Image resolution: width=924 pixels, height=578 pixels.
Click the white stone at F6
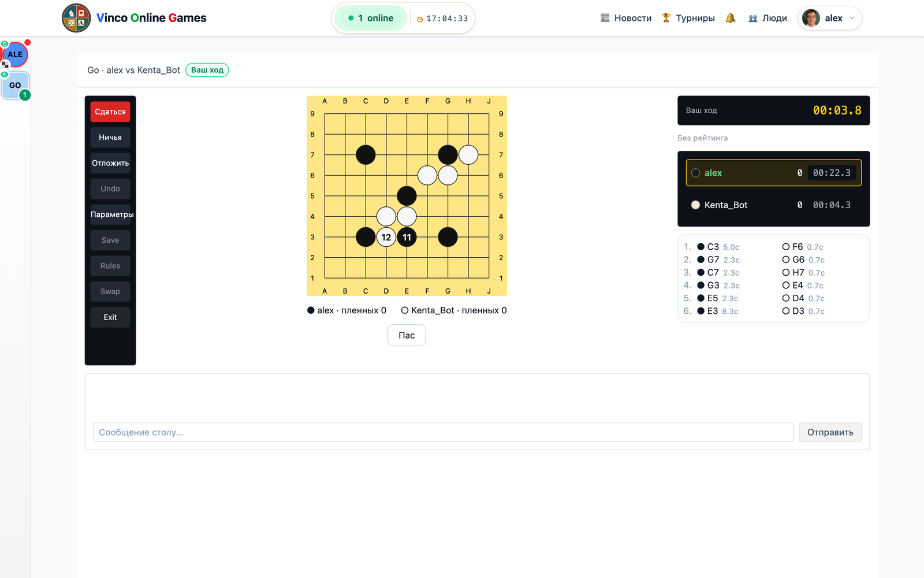tap(427, 175)
